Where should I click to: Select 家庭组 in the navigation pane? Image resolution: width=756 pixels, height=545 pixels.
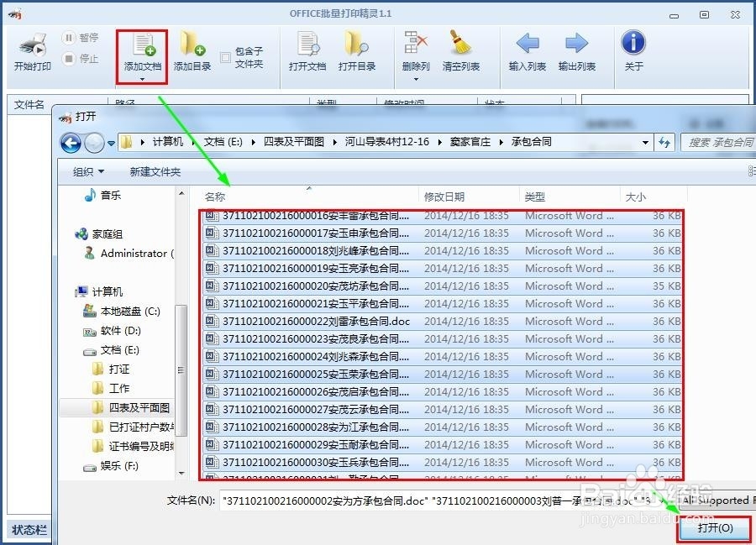(99, 234)
